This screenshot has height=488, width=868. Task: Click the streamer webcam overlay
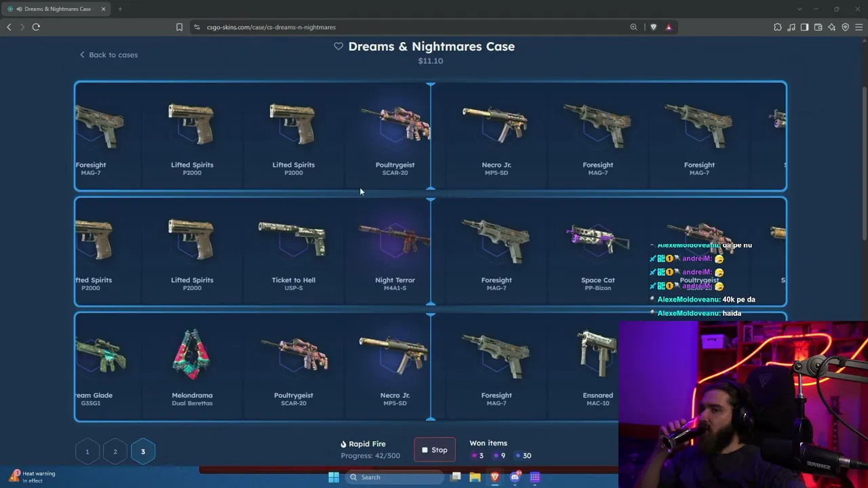click(x=743, y=404)
